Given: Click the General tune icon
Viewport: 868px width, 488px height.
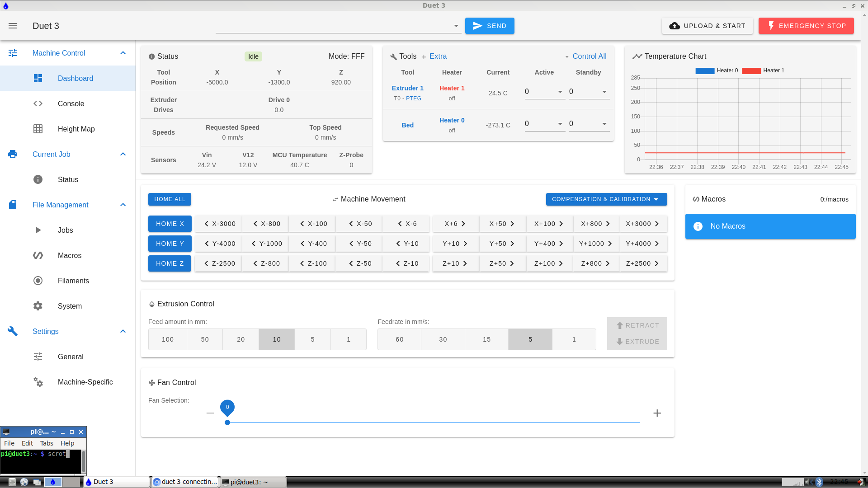Looking at the screenshot, I should pyautogui.click(x=38, y=357).
